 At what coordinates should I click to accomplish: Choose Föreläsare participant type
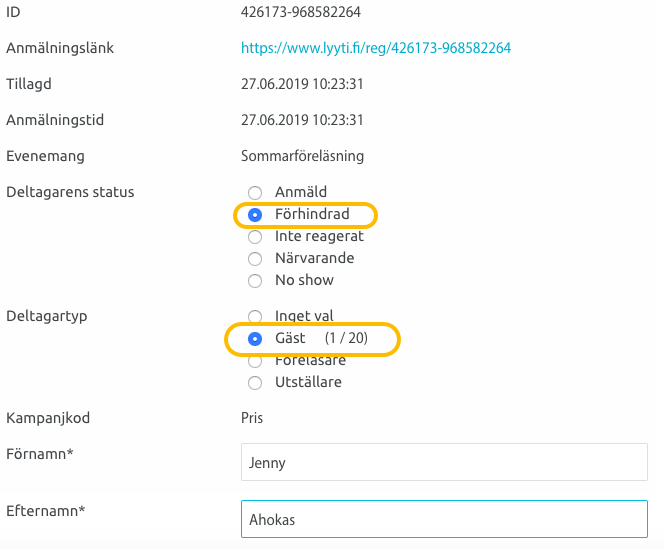point(255,361)
